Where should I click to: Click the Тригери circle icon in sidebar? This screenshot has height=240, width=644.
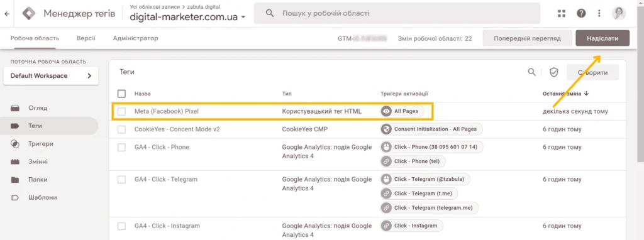tap(15, 144)
